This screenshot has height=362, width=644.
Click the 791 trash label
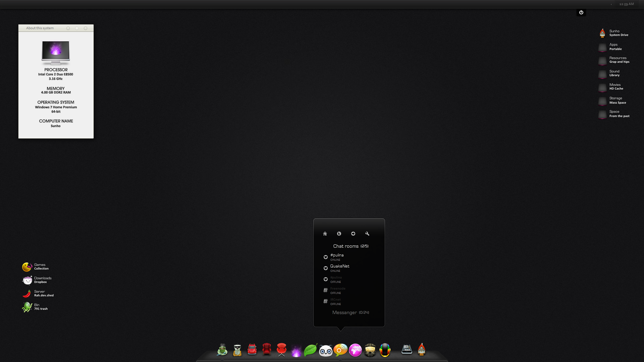pyautogui.click(x=41, y=309)
